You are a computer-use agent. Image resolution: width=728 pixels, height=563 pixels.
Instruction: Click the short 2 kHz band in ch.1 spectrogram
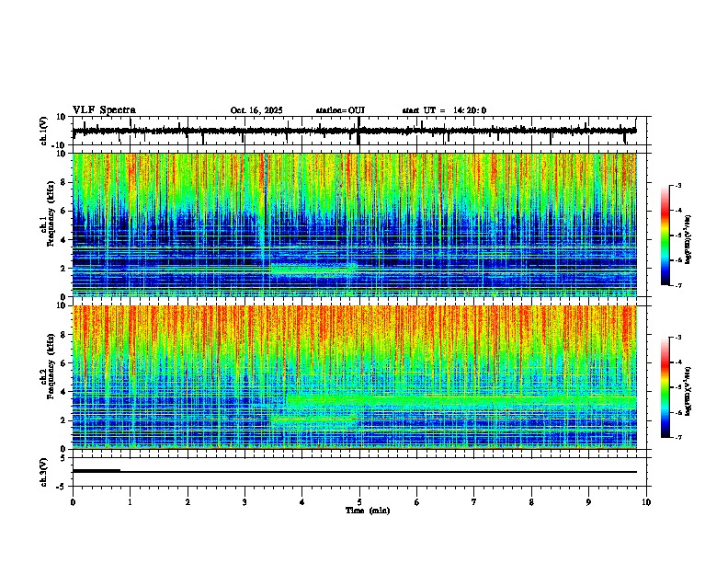click(x=313, y=270)
